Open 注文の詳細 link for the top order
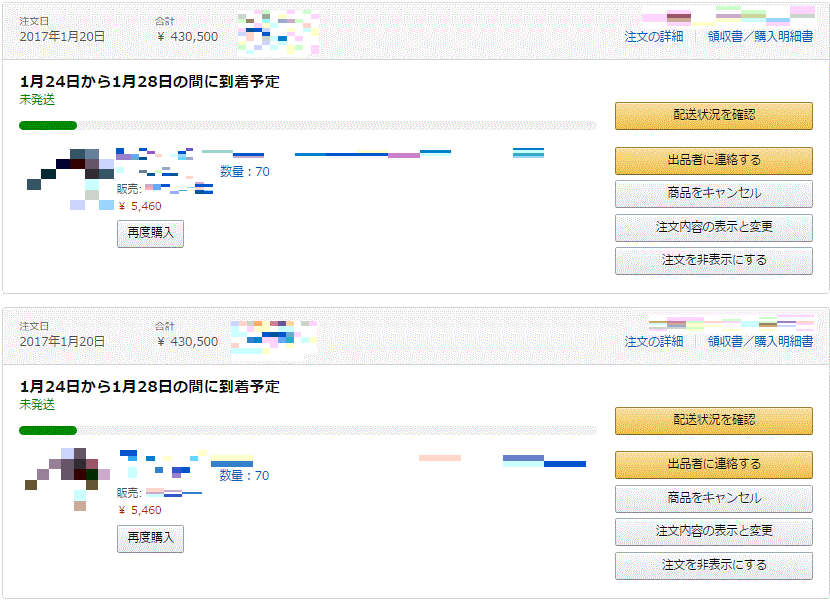This screenshot has height=600, width=830. tap(654, 36)
